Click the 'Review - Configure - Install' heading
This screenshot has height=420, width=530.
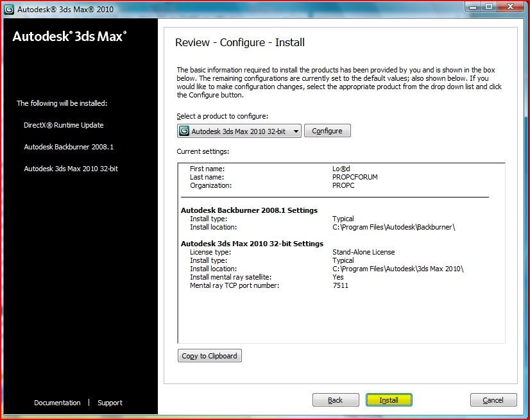[x=240, y=42]
